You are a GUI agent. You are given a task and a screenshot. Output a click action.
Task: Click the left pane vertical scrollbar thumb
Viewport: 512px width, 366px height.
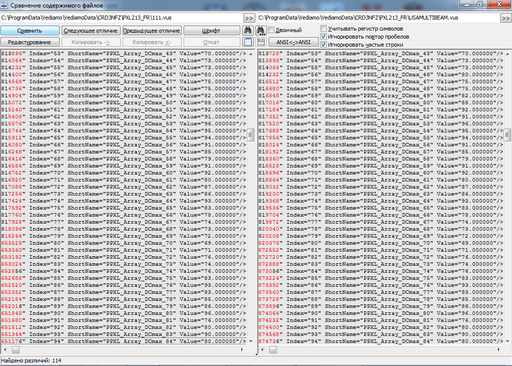(251, 135)
